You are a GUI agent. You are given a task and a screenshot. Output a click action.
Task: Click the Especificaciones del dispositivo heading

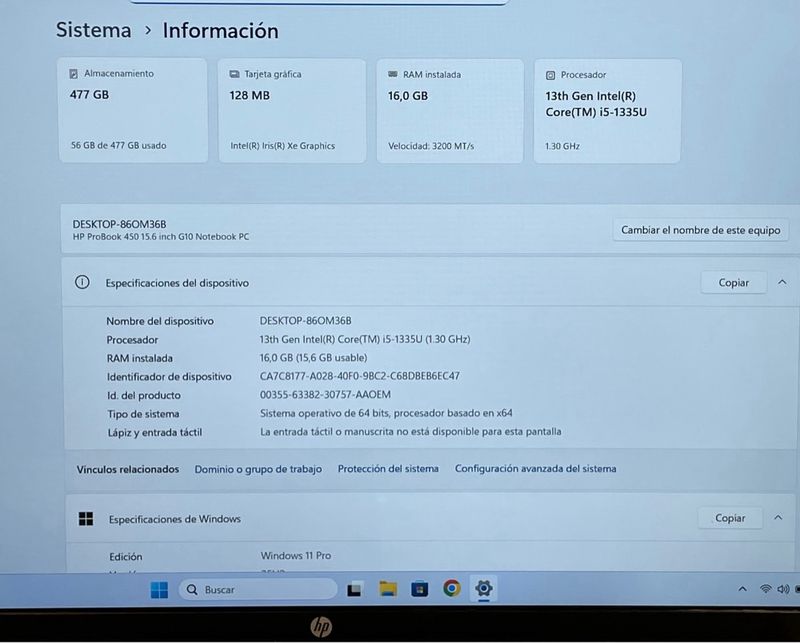coord(177,283)
